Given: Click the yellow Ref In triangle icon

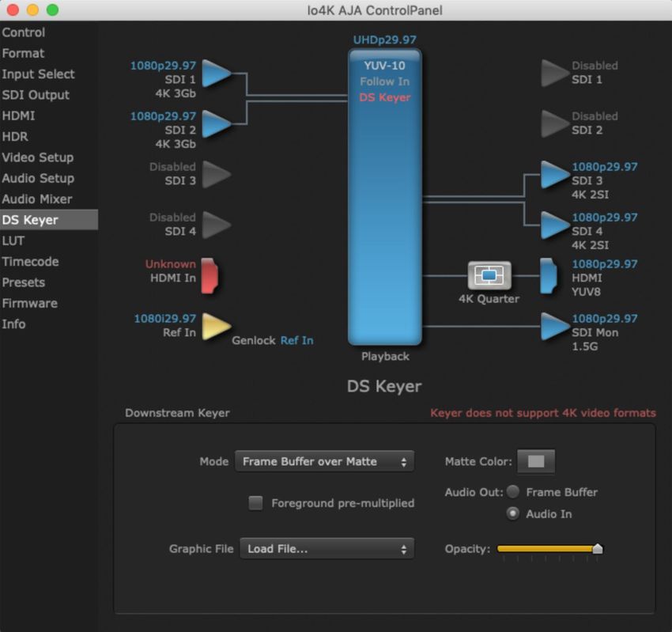Looking at the screenshot, I should pos(217,327).
